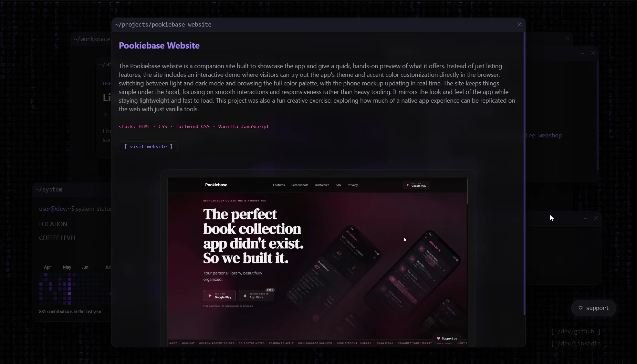Click the heart icon inside the bottom-right support pill

point(581,308)
